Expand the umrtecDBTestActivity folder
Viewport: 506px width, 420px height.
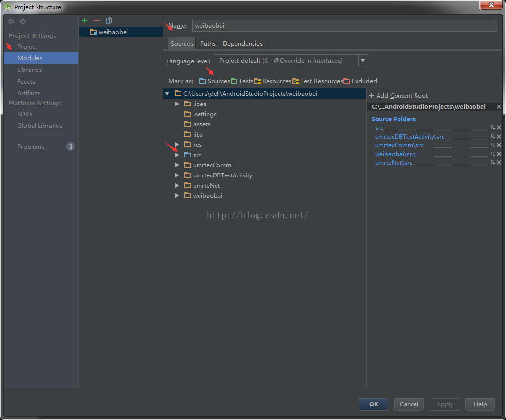point(177,175)
